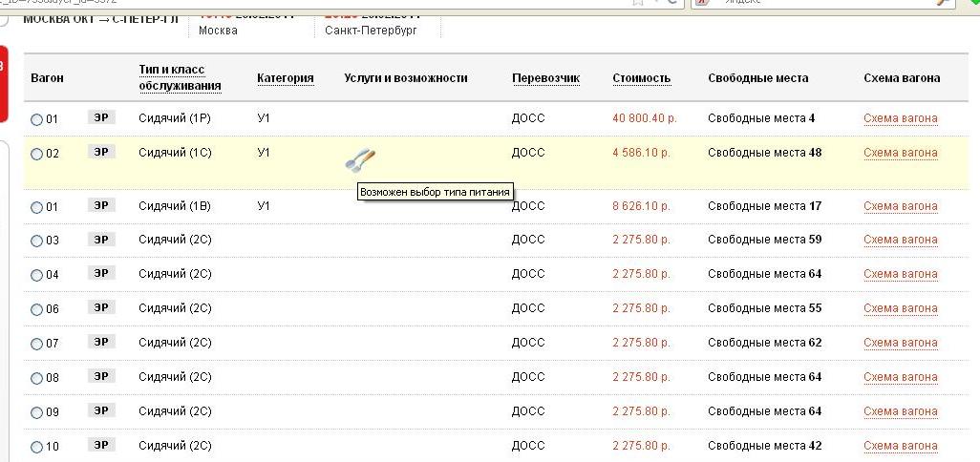Click the Категория column header
The width and height of the screenshot is (980, 462).
[285, 78]
